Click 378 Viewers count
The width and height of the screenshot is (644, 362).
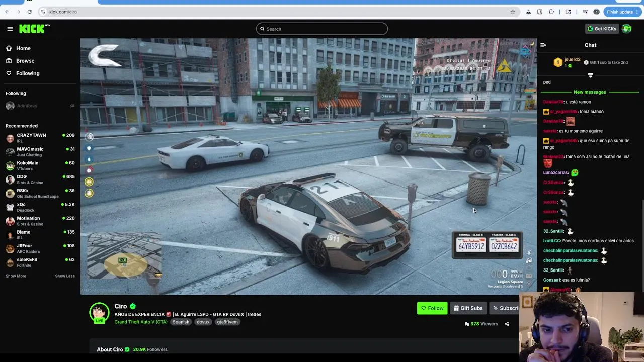(x=481, y=324)
